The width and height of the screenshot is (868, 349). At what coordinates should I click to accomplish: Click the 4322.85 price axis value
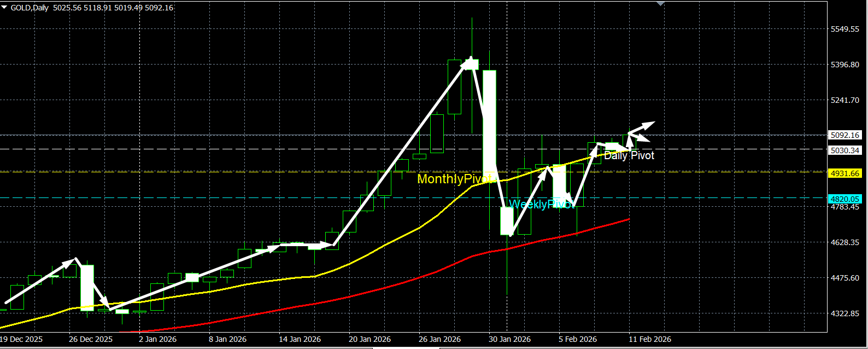(x=844, y=313)
